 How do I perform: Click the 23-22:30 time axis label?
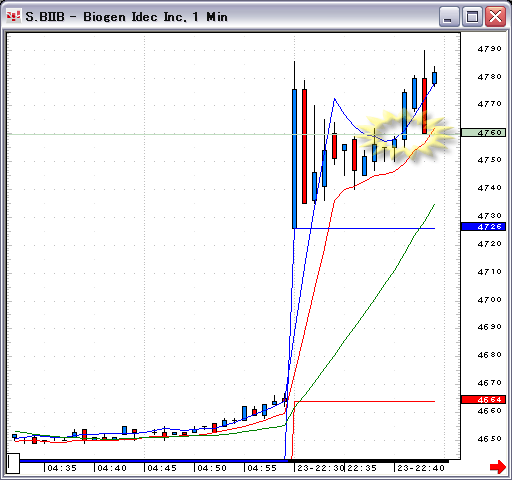[320, 468]
